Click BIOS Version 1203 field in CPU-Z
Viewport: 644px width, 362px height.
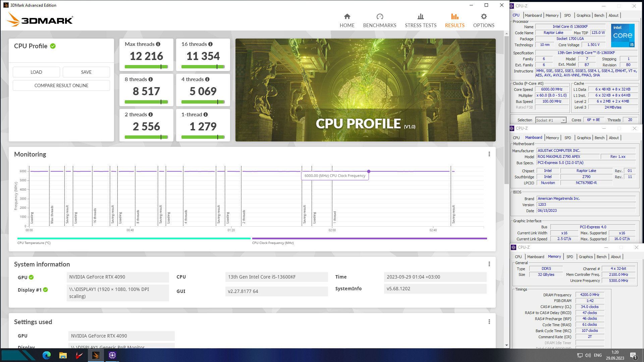[586, 204]
